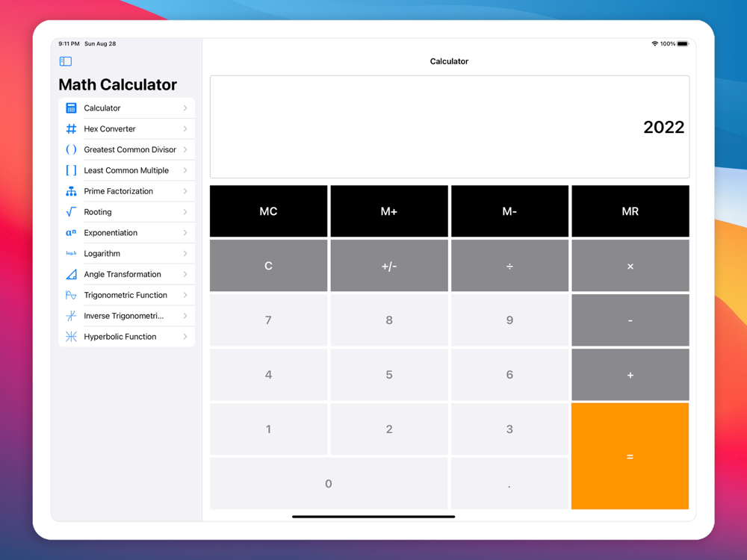Screen dimensions: 747x560
Task: Open Prime Factorization from the list
Action: coord(127,191)
